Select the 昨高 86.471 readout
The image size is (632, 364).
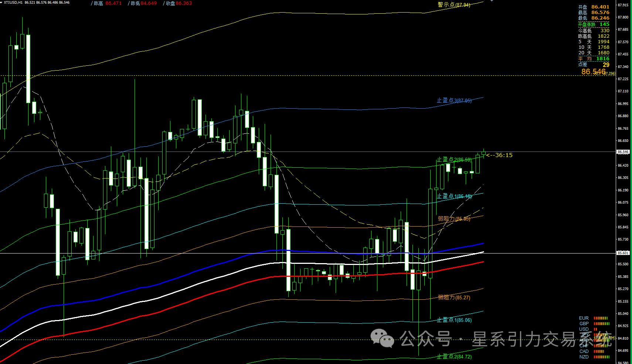pos(107,3)
